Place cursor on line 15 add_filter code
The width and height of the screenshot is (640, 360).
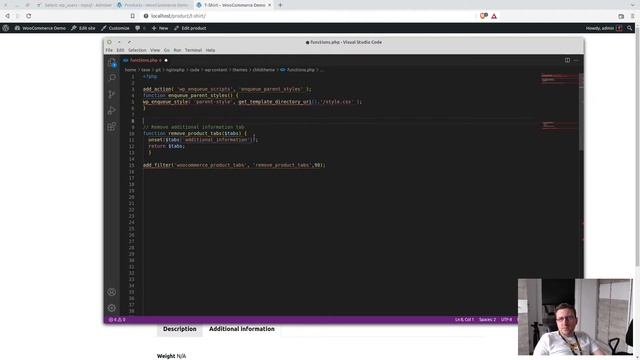[234, 165]
